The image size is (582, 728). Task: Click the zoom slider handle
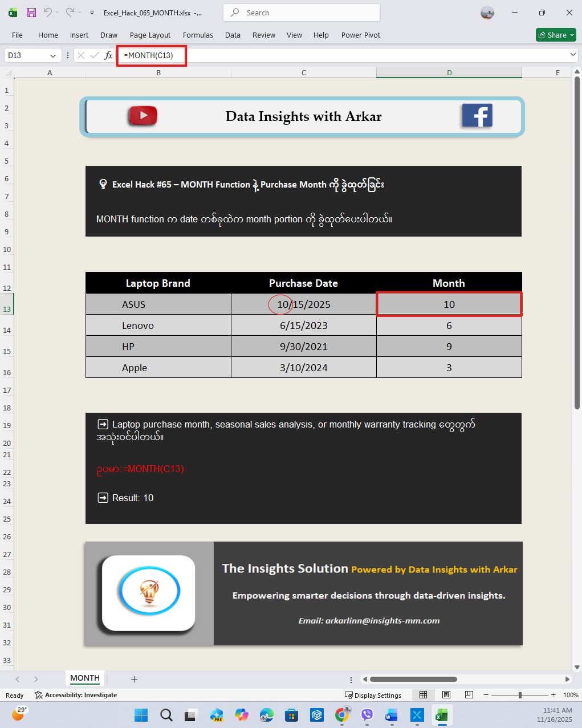pyautogui.click(x=520, y=695)
